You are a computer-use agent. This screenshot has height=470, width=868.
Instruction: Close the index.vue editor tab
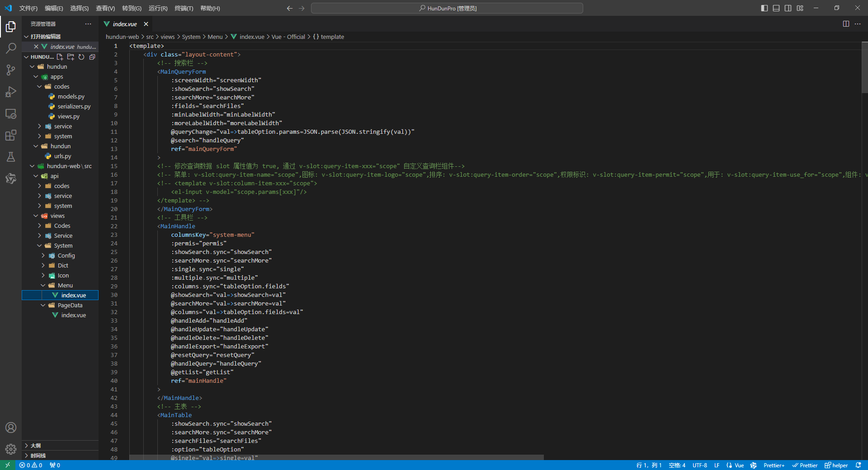[x=146, y=24]
